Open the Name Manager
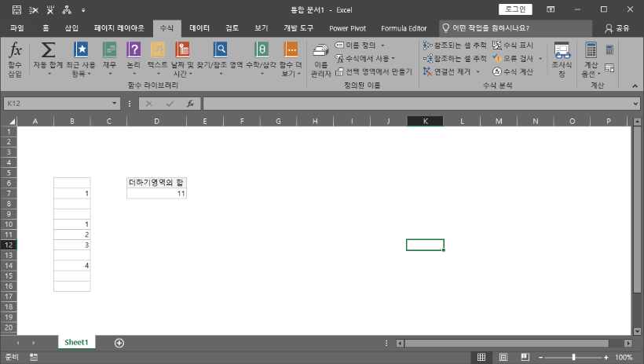Screen dimensions: 644x364 (320, 60)
